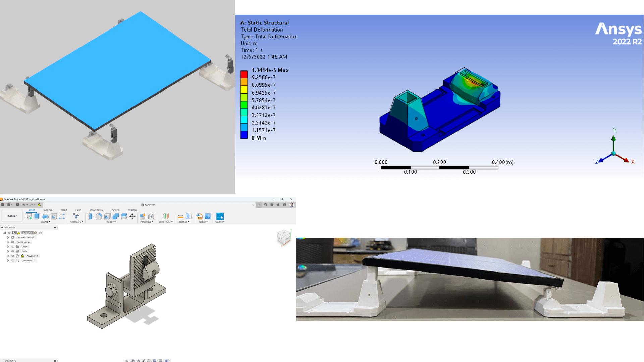Click the red swatch in Ansys legend

point(244,74)
